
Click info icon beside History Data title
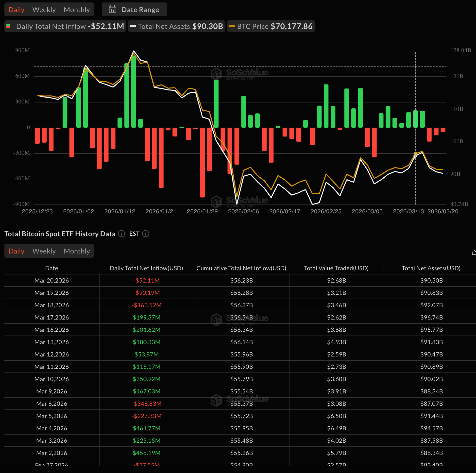pyautogui.click(x=121, y=234)
